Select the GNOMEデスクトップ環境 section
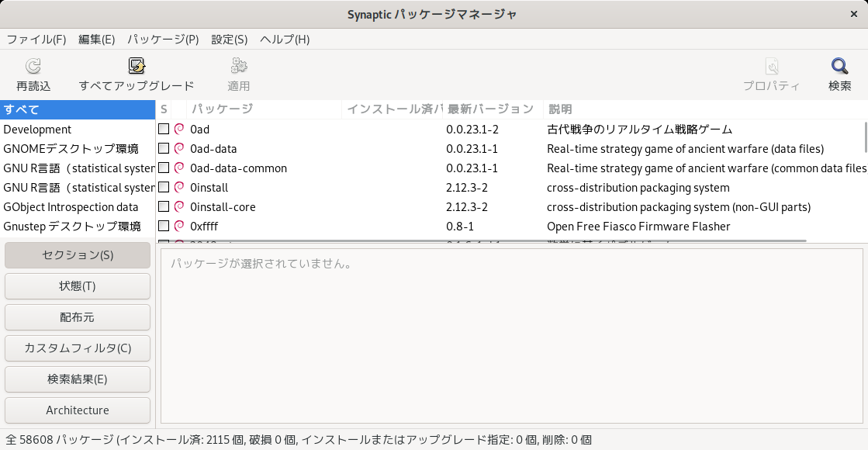 78,149
